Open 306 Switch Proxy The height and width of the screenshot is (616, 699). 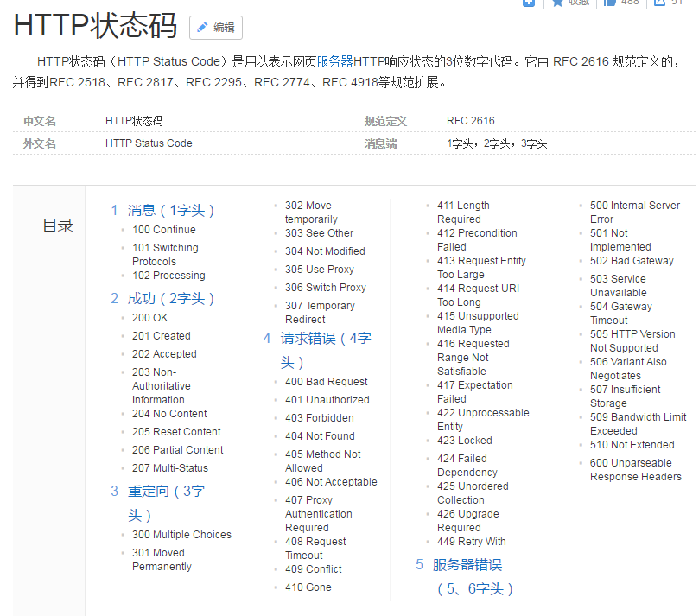pos(326,288)
